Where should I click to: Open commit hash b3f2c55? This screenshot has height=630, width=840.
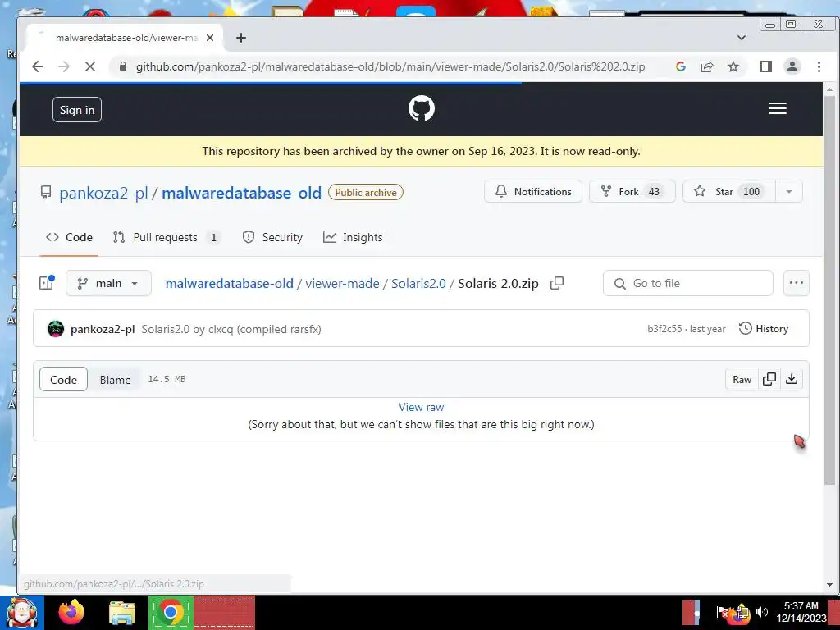tap(664, 329)
